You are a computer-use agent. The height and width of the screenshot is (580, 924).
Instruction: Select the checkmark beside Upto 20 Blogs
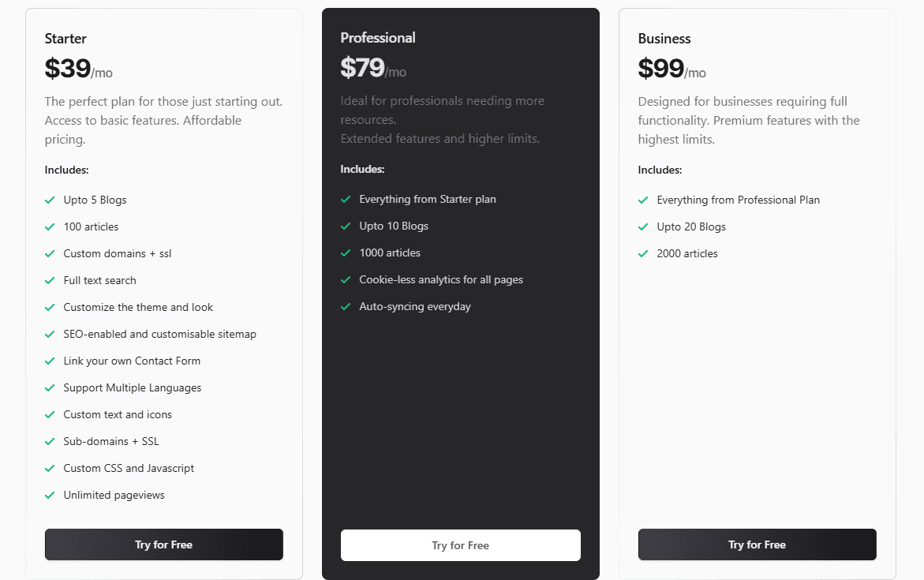point(643,226)
